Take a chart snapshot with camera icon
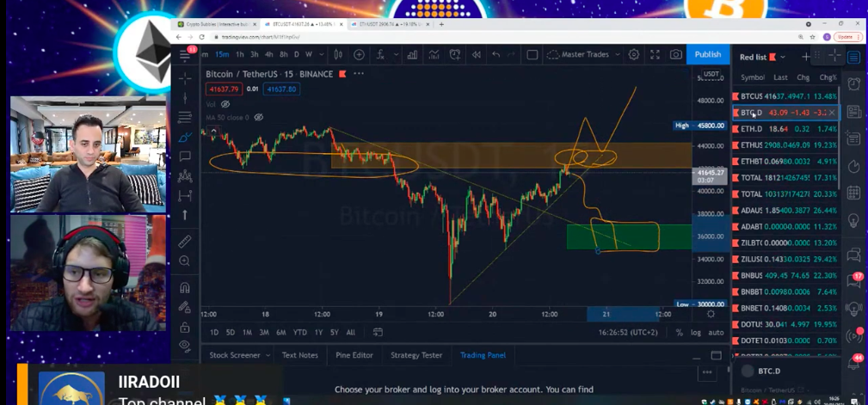This screenshot has height=405, width=868. click(676, 54)
